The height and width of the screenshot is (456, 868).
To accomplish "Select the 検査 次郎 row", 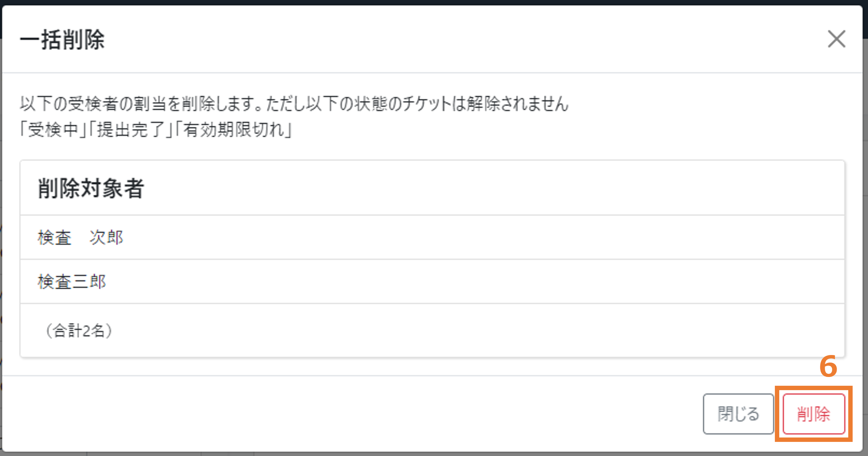I will pos(432,237).
